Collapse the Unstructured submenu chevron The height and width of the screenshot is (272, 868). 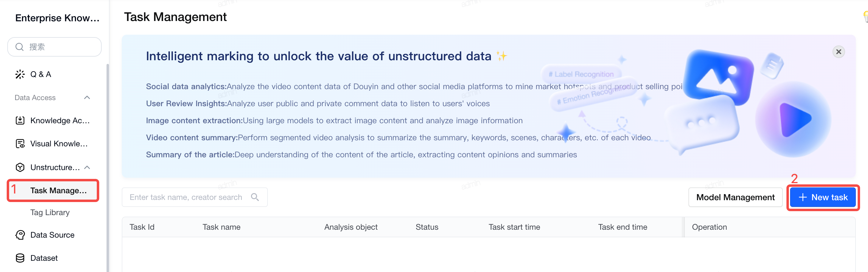coord(87,167)
